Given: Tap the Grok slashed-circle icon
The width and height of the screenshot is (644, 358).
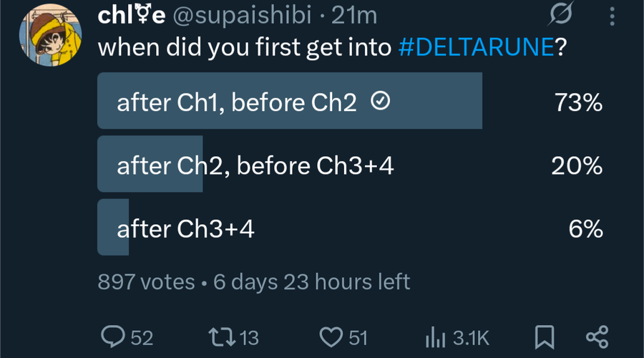Looking at the screenshot, I should (560, 14).
